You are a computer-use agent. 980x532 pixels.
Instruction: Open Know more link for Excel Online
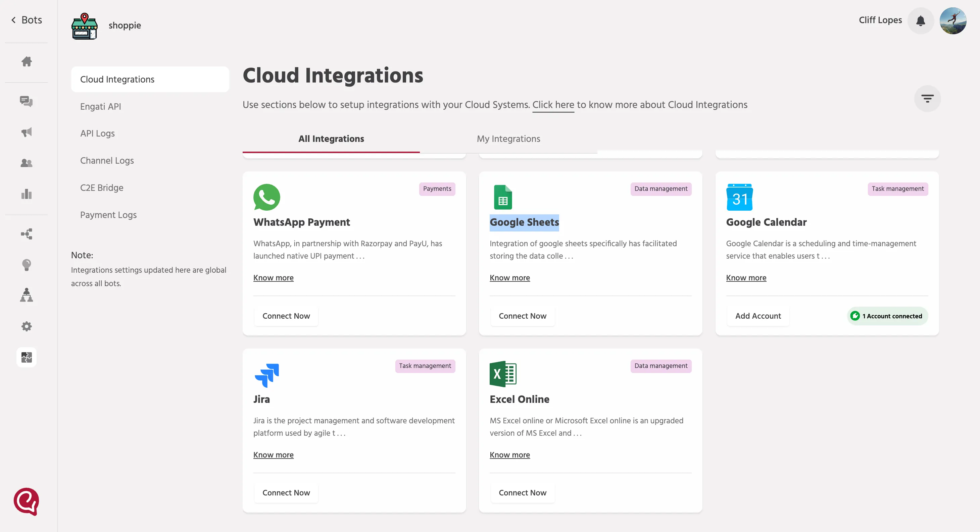(x=509, y=455)
